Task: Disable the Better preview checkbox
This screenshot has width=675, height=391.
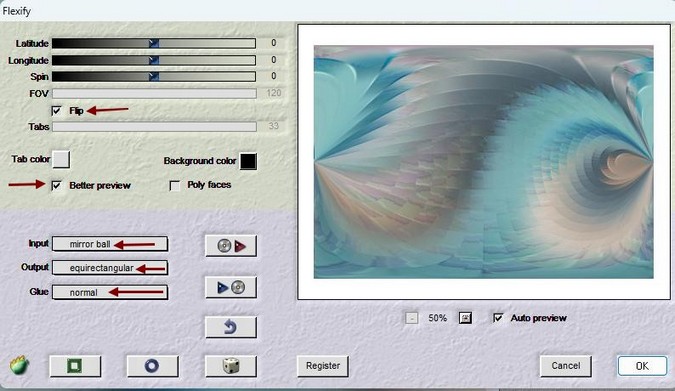Action: (x=56, y=185)
